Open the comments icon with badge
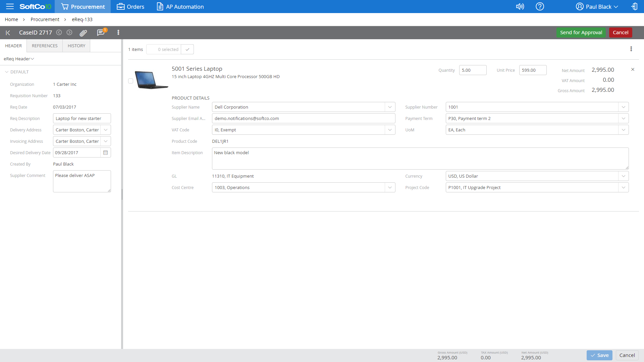This screenshot has width=644, height=362. 101,33
